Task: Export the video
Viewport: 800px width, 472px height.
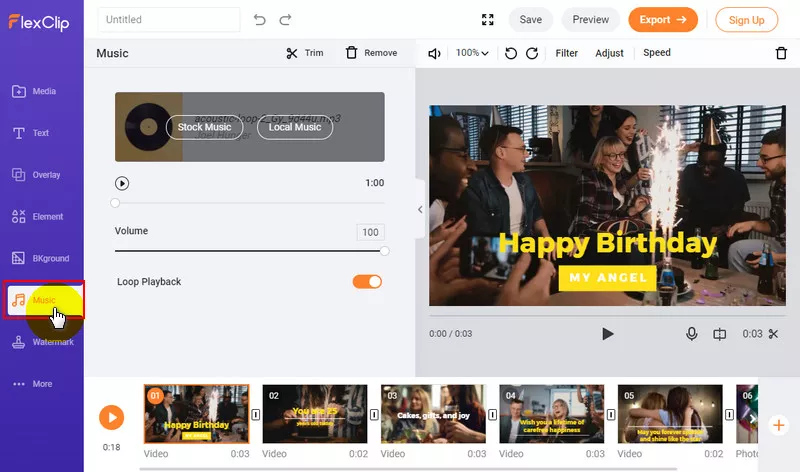Action: [x=663, y=19]
